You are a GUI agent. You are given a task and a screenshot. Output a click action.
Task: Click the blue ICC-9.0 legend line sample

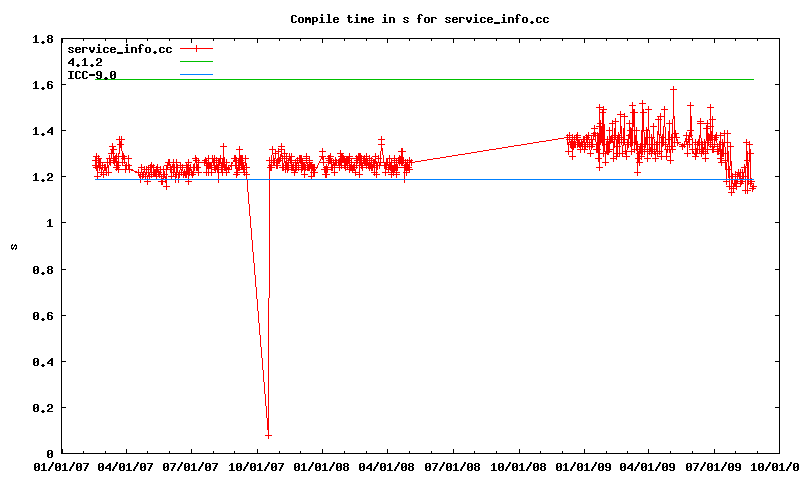click(x=196, y=74)
